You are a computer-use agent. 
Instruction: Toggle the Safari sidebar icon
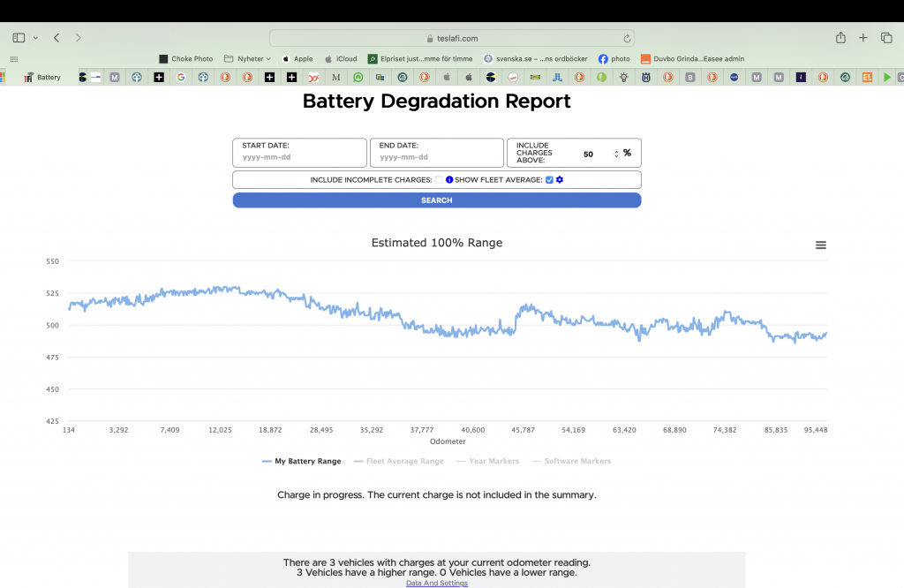point(19,38)
